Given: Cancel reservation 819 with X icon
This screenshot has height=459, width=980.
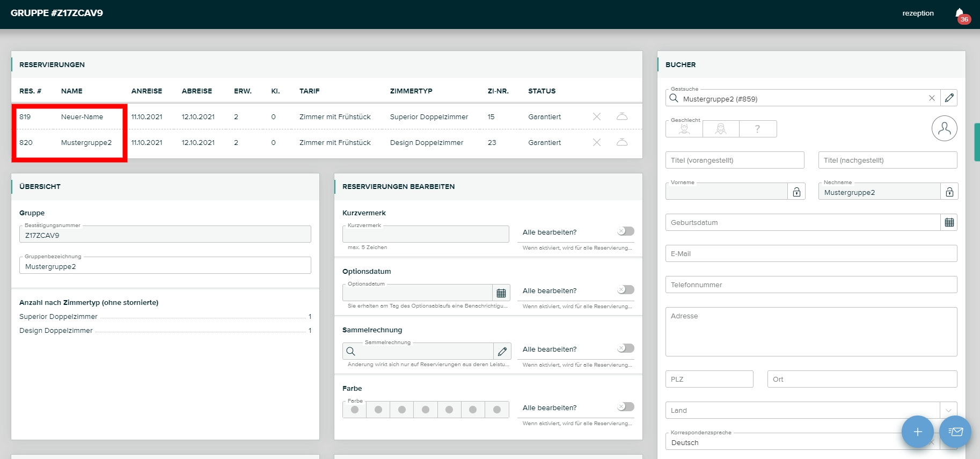Looking at the screenshot, I should (596, 116).
